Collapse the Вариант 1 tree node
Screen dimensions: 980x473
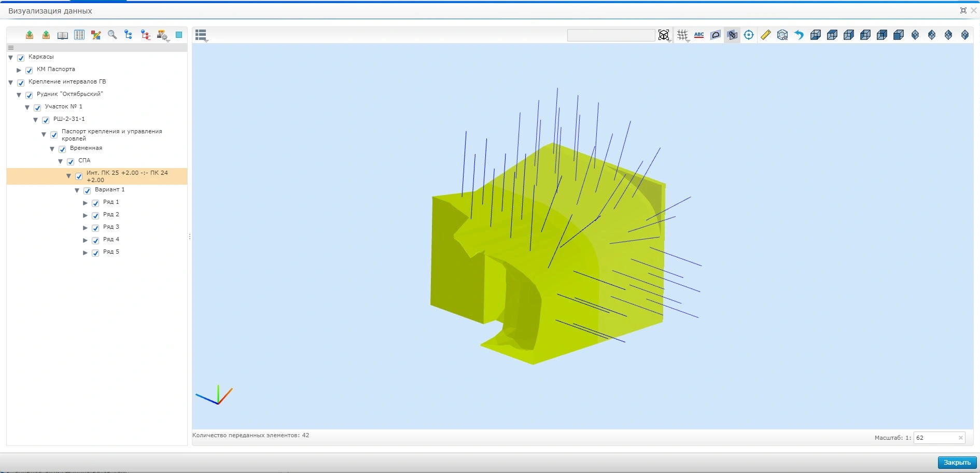(77, 190)
